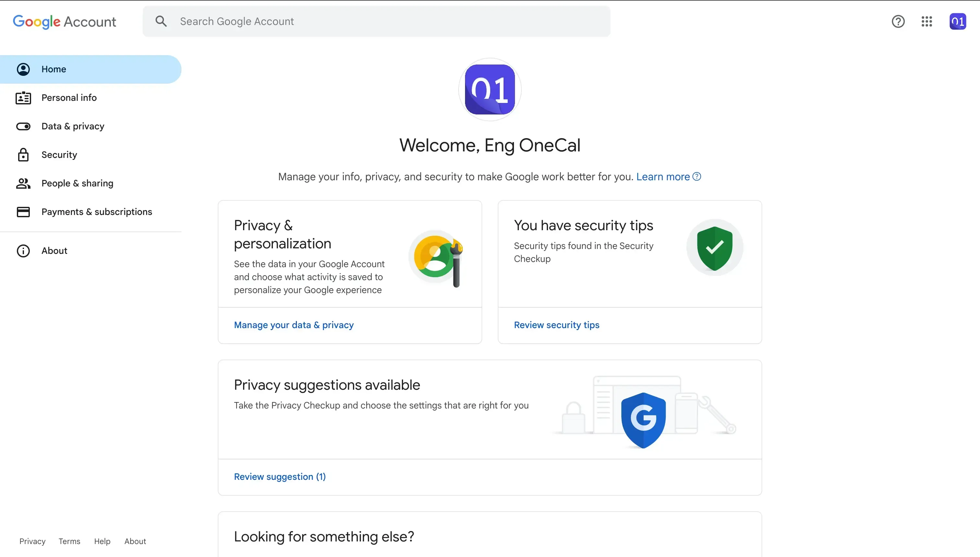Click the About info icon
This screenshot has height=557, width=980.
click(x=23, y=251)
